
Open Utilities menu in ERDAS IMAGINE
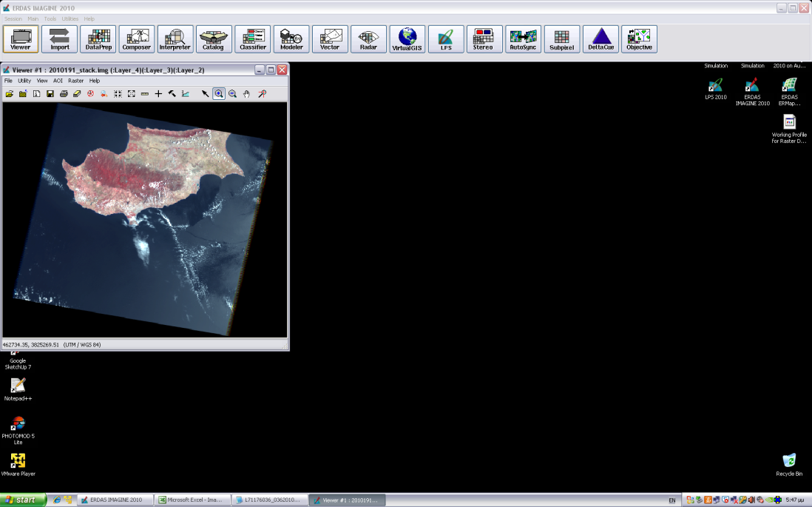[70, 19]
